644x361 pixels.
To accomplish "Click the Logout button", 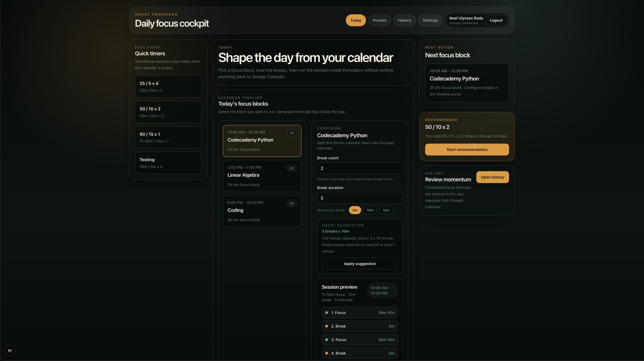I will coord(496,20).
